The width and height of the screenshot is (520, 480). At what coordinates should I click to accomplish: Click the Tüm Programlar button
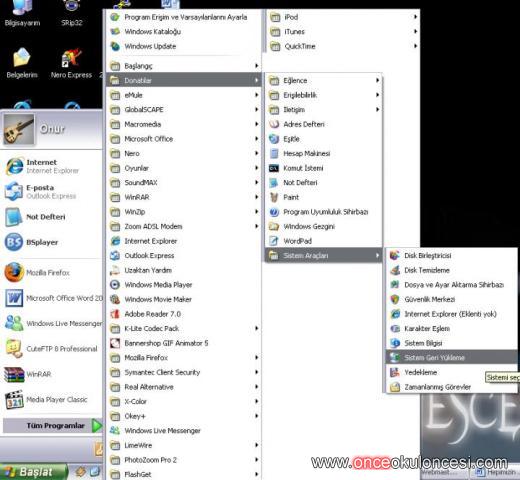pos(53,426)
